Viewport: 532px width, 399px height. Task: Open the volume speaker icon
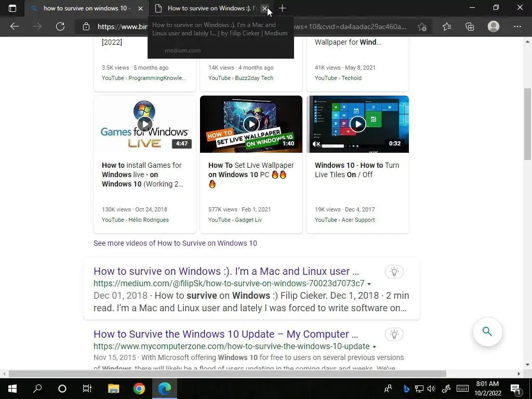click(x=431, y=389)
